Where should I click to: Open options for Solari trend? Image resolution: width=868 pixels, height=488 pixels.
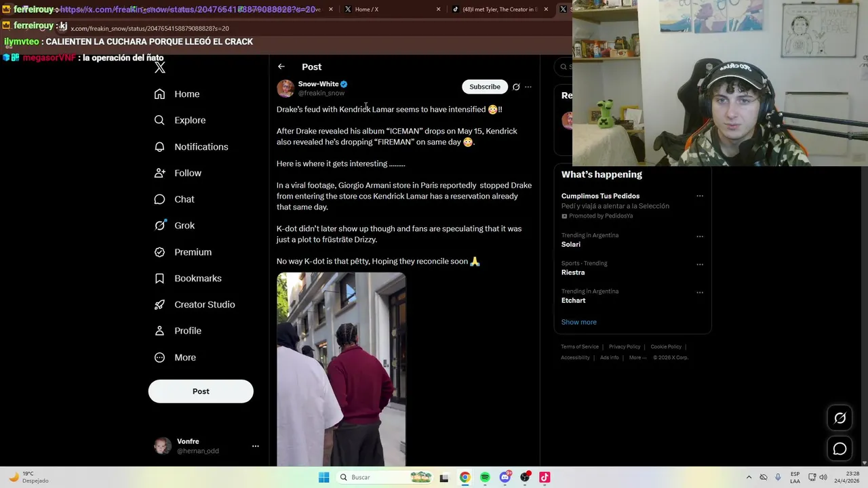(x=700, y=237)
